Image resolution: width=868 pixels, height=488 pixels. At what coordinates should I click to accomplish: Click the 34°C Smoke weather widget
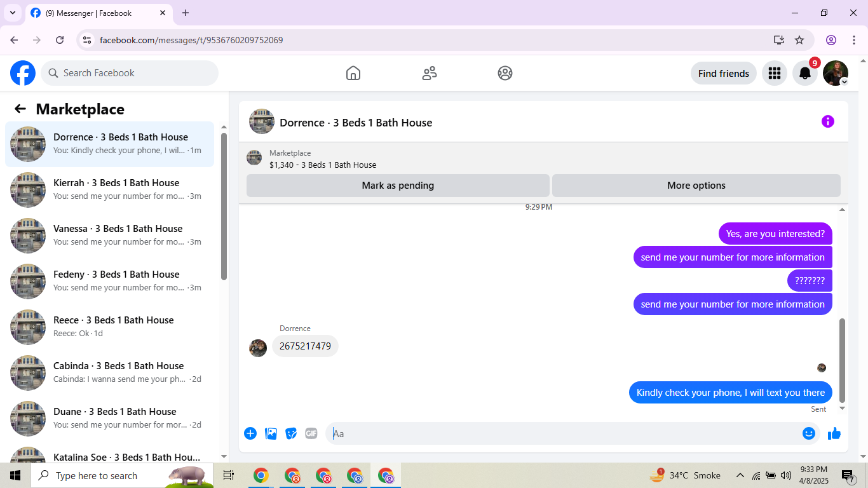pyautogui.click(x=685, y=475)
